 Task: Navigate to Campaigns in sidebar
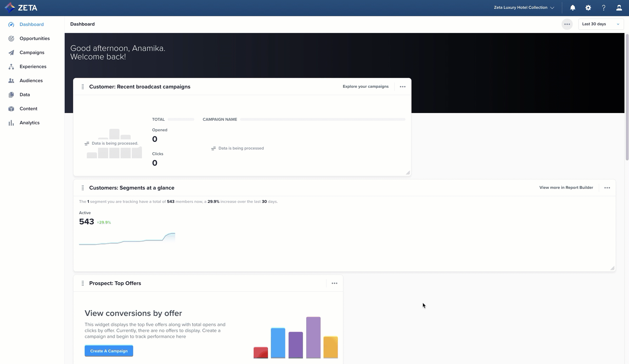32,53
